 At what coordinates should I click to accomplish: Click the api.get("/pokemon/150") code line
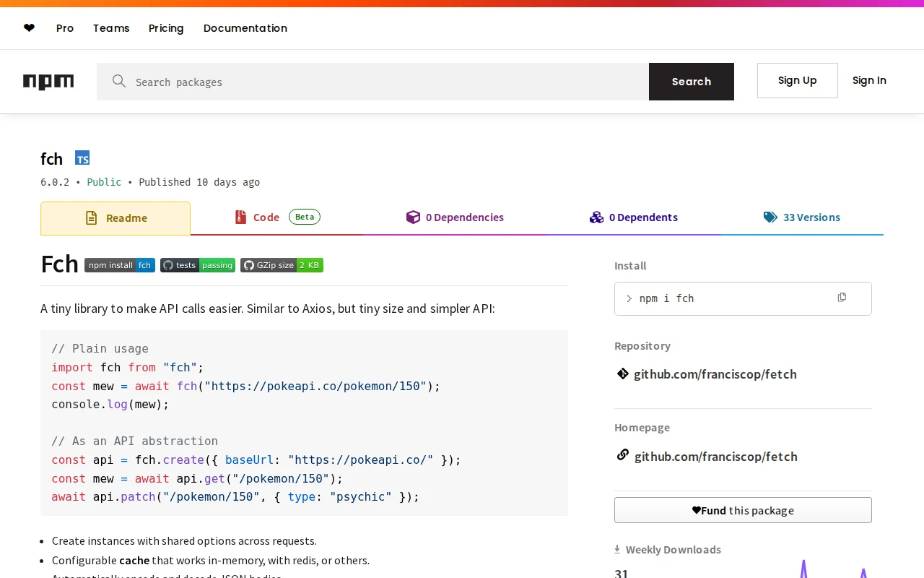click(197, 478)
